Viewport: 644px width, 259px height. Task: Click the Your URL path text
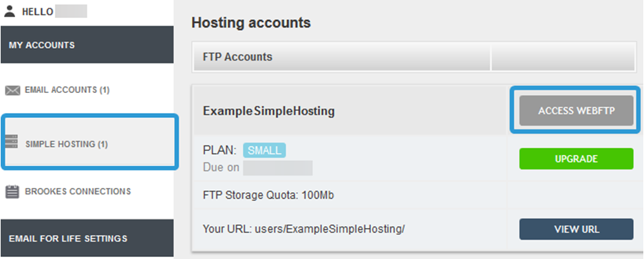coord(303,229)
